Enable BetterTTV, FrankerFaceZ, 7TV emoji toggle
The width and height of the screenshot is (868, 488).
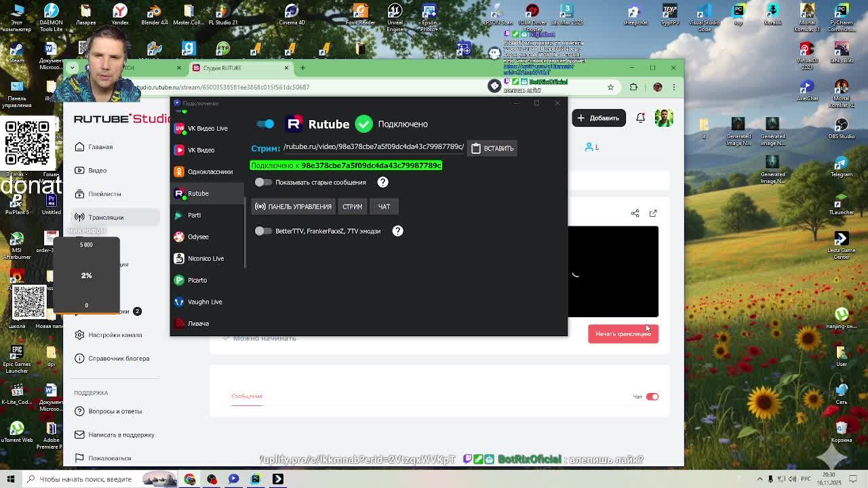click(x=263, y=231)
